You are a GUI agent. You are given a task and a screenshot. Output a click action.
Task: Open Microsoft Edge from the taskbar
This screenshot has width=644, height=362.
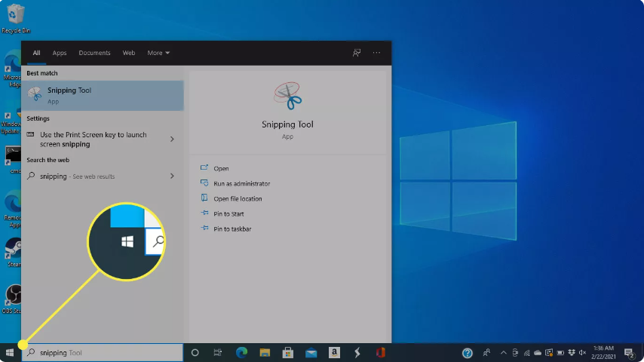tap(242, 352)
